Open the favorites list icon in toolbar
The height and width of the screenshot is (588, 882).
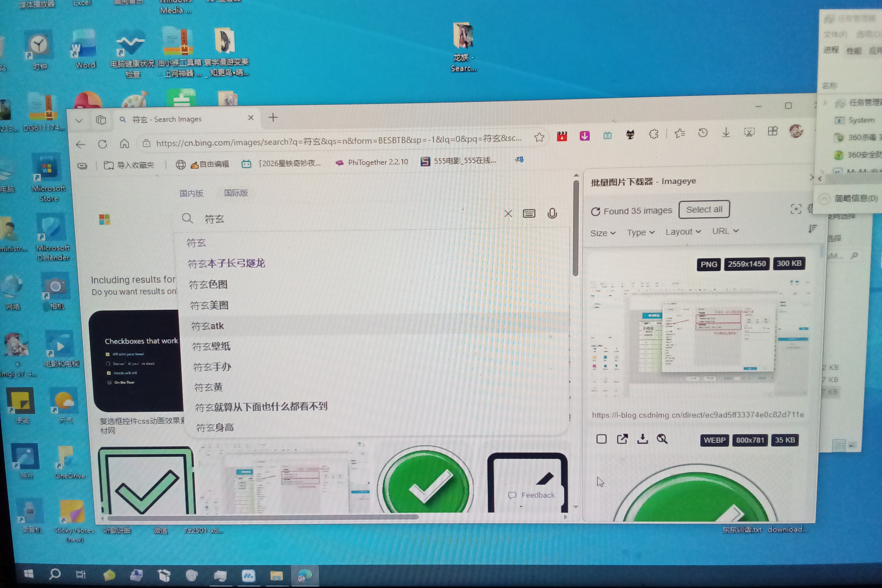coord(679,133)
